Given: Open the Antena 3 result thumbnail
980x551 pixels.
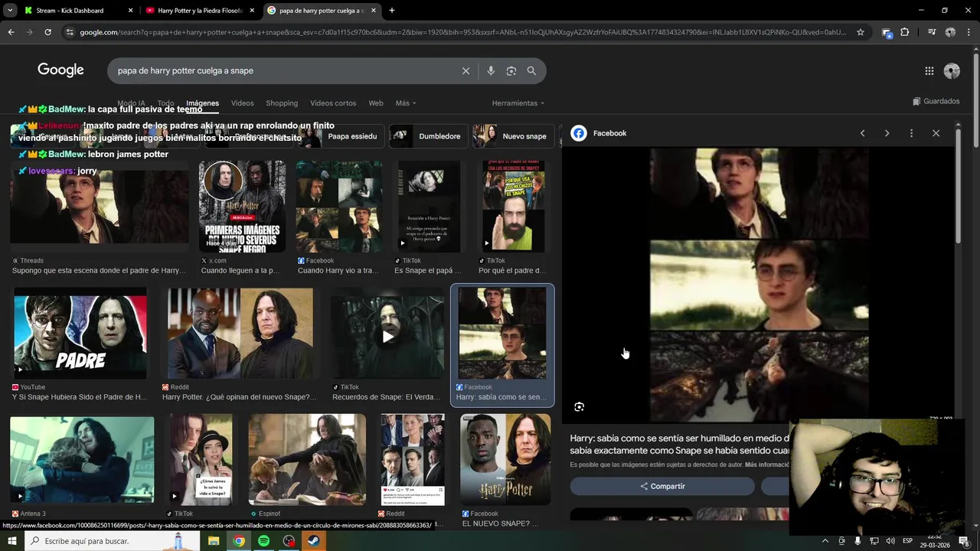Looking at the screenshot, I should pos(82,460).
